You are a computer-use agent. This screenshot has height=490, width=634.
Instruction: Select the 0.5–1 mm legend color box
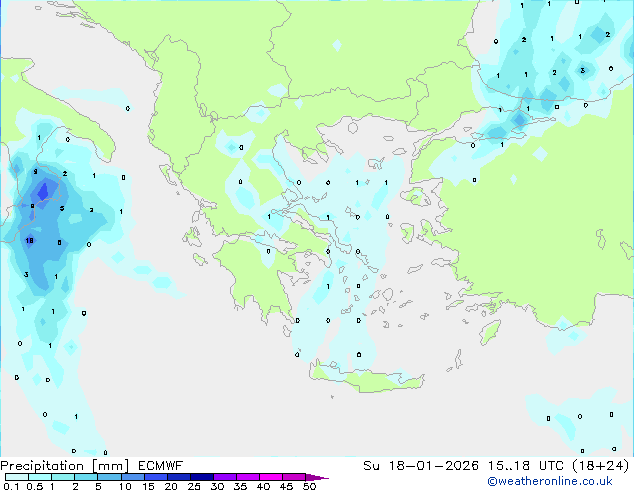(x=40, y=477)
